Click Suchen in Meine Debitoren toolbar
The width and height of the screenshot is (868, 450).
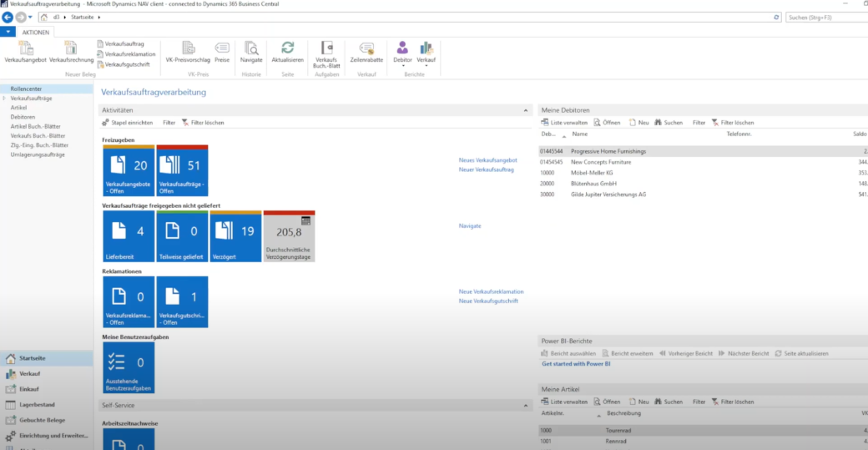pos(669,123)
